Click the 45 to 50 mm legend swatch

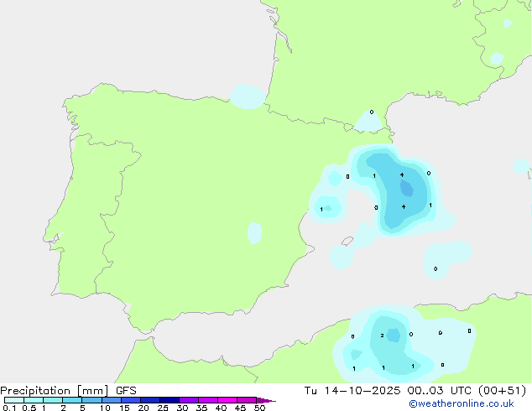coord(247,400)
